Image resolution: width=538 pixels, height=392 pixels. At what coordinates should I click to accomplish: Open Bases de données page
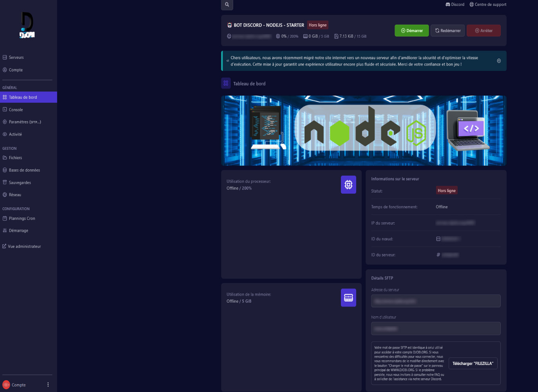click(x=28, y=170)
